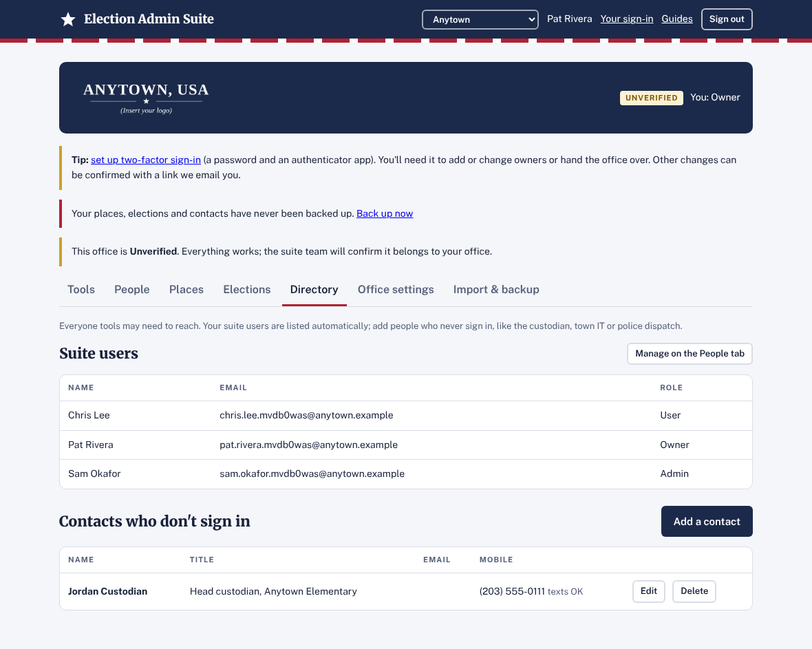Click the UNVERIFIED status badge
Image resolution: width=812 pixels, height=649 pixels.
click(x=651, y=98)
